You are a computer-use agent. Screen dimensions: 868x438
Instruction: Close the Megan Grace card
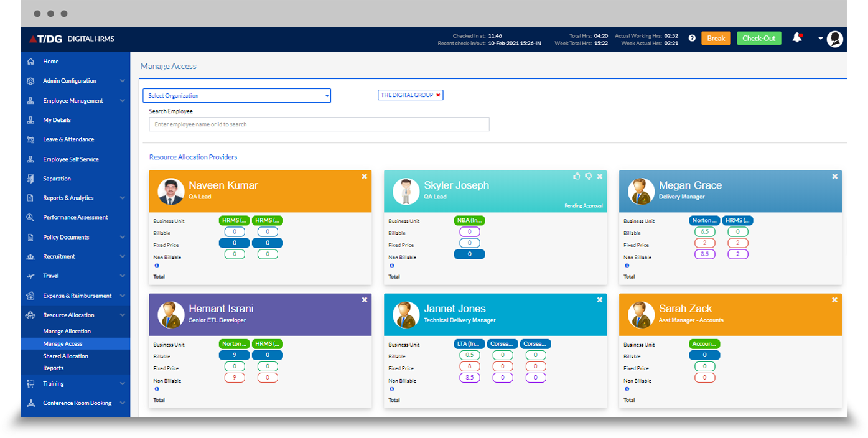click(835, 176)
